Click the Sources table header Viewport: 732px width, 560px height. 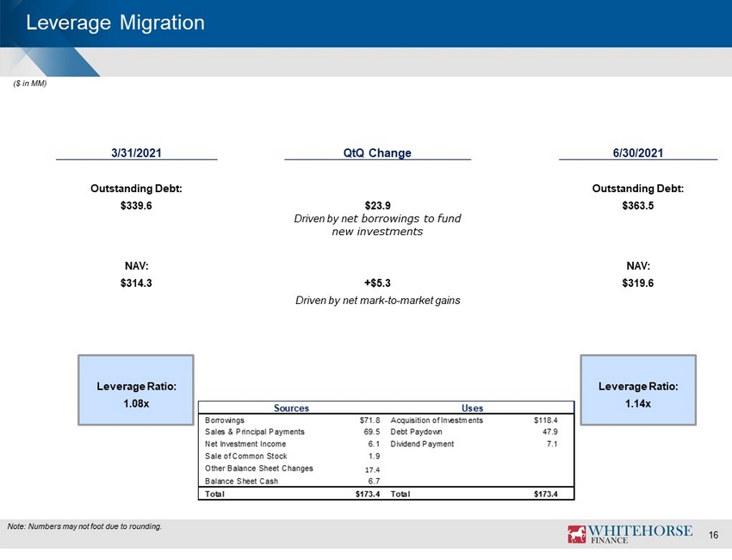291,408
